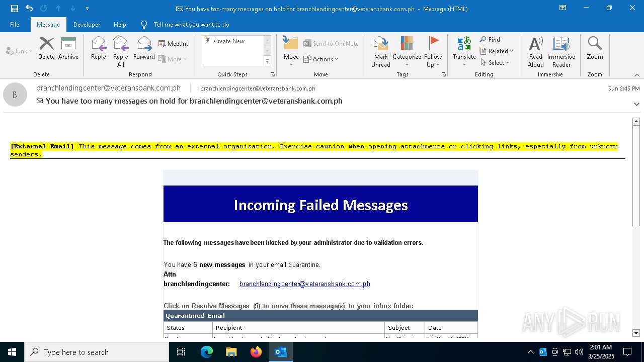
Task: Show hidden system tray icons
Action: click(x=530, y=352)
